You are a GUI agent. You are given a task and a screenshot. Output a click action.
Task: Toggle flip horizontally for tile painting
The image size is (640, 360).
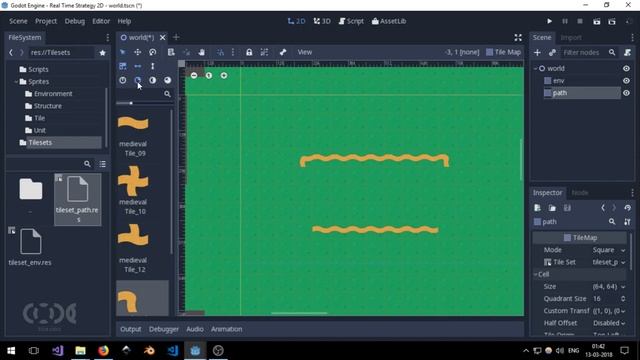click(138, 66)
